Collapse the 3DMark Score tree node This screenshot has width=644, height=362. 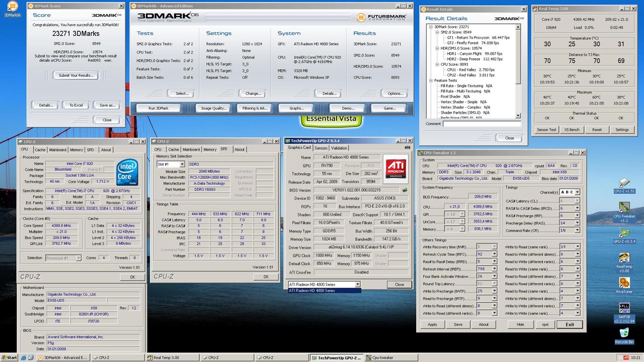pos(431,27)
